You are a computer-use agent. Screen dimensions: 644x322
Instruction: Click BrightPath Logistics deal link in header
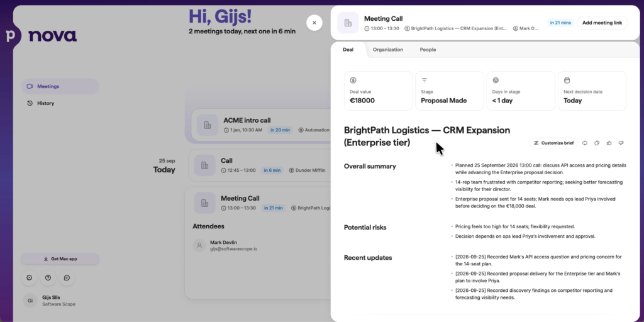click(x=455, y=29)
